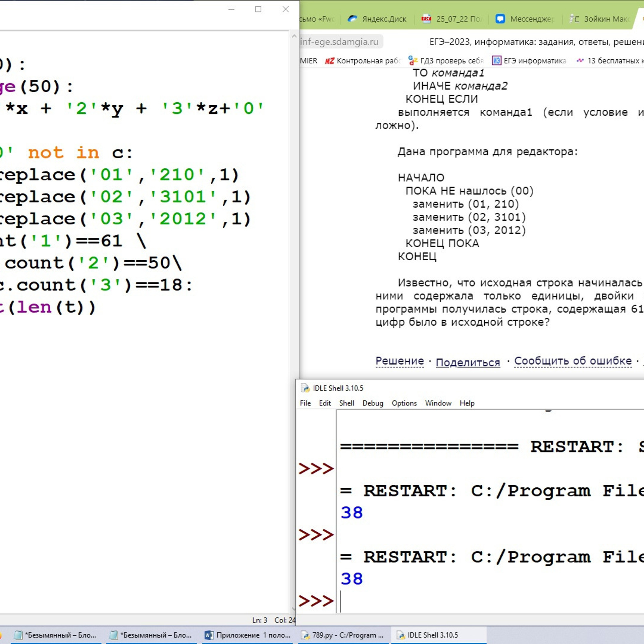Click the inf-ege.sdamgia.ru address field
Image resolution: width=644 pixels, height=644 pixels.
[x=339, y=42]
